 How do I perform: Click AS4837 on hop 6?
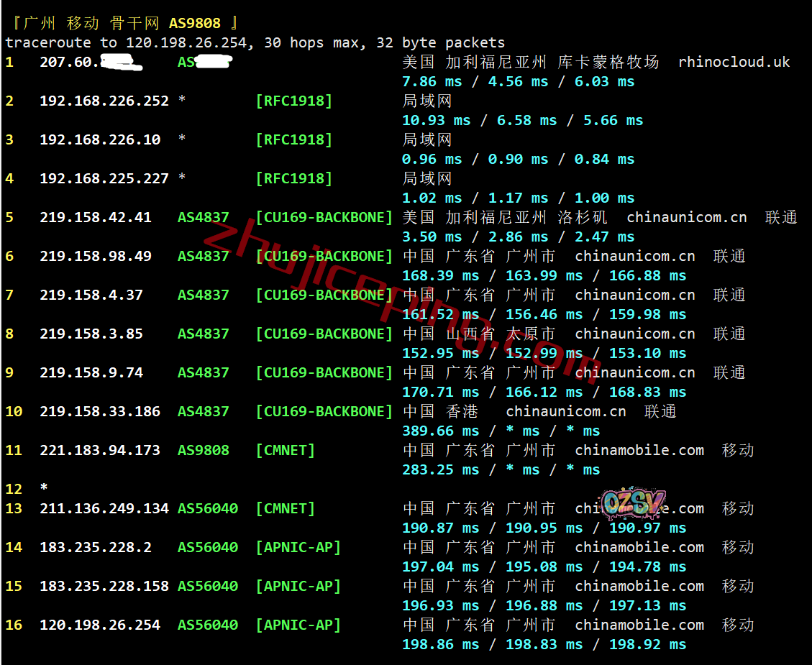tap(203, 257)
